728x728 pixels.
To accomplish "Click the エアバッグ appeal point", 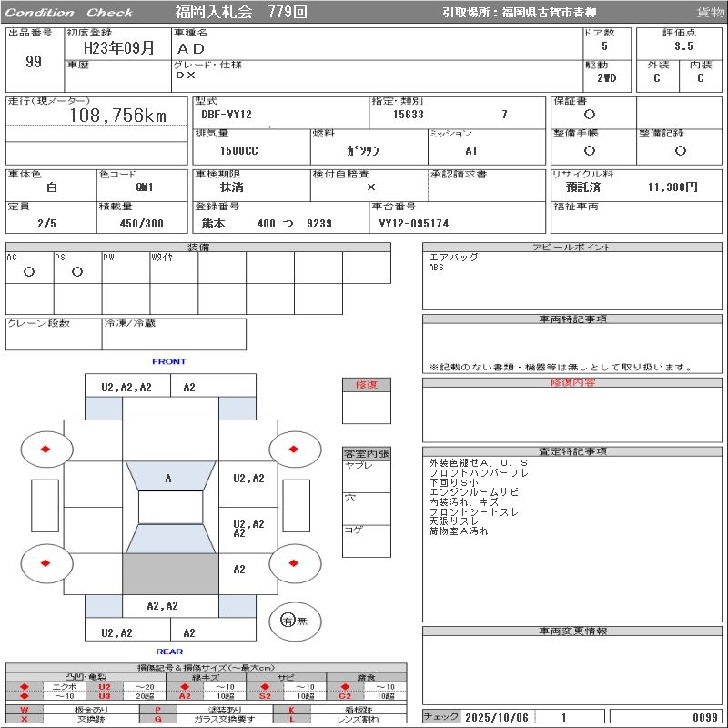I will tap(453, 257).
